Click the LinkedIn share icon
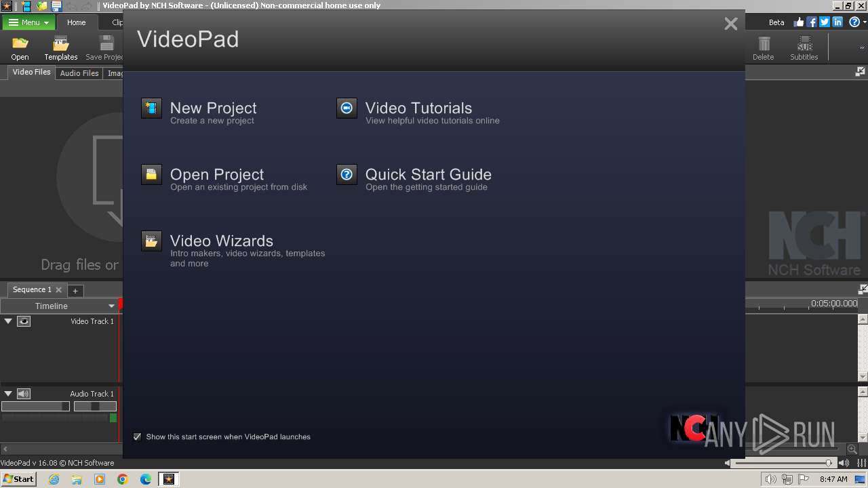Screen dimensions: 868x488 pyautogui.click(x=837, y=22)
